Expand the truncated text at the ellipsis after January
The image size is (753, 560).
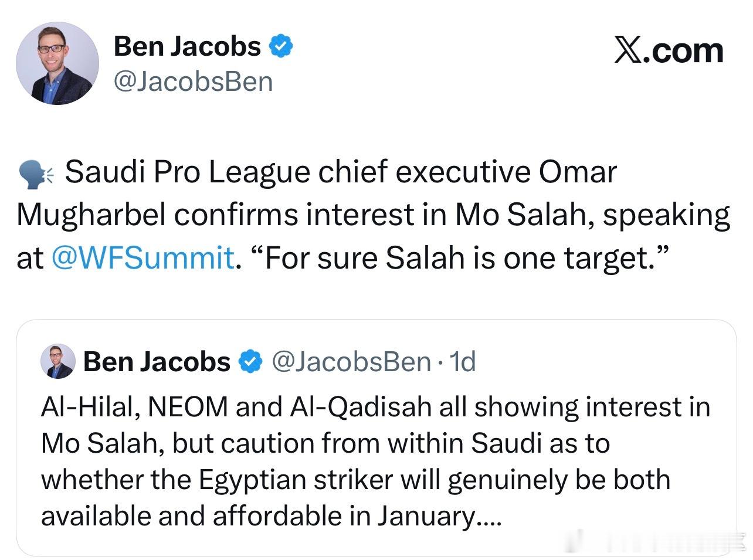488,517
